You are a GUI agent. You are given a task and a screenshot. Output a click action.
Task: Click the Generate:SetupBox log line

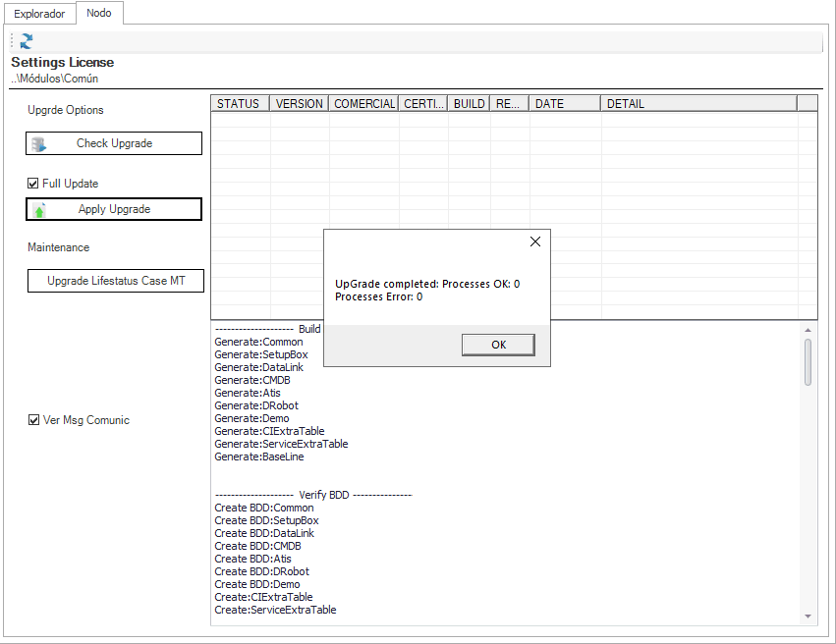coord(261,354)
